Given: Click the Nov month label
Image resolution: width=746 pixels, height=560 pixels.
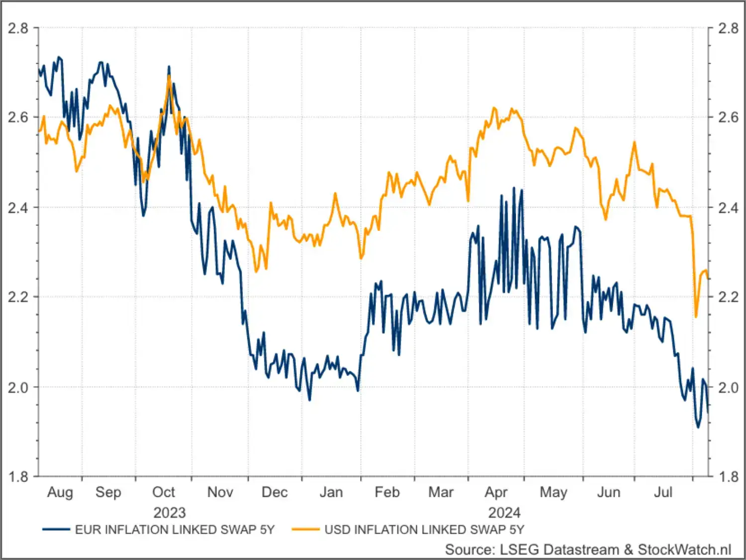Looking at the screenshot, I should tap(220, 492).
